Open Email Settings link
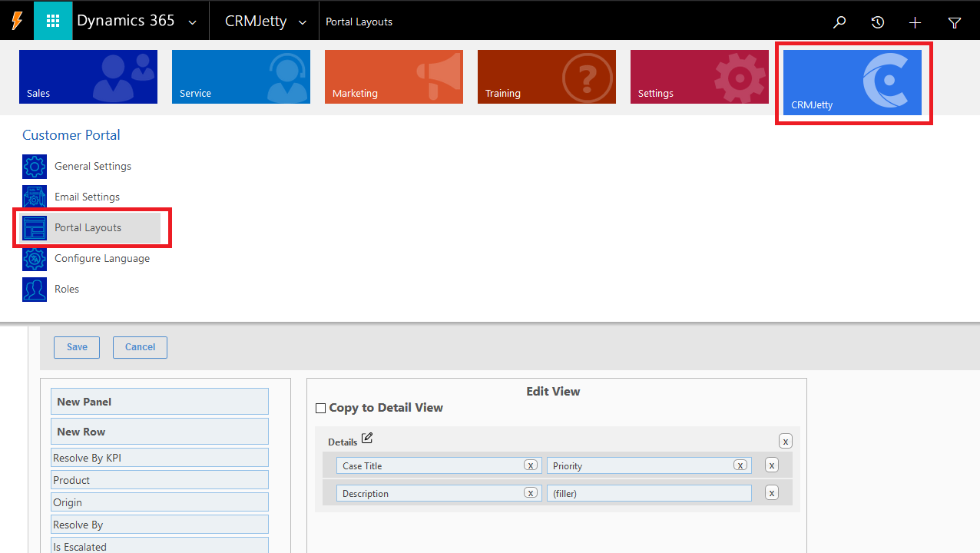Screen dimensions: 980x553 [x=87, y=197]
